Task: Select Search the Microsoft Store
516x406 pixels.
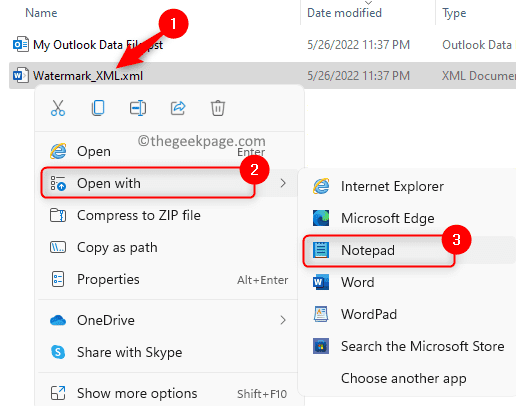Action: [x=409, y=346]
